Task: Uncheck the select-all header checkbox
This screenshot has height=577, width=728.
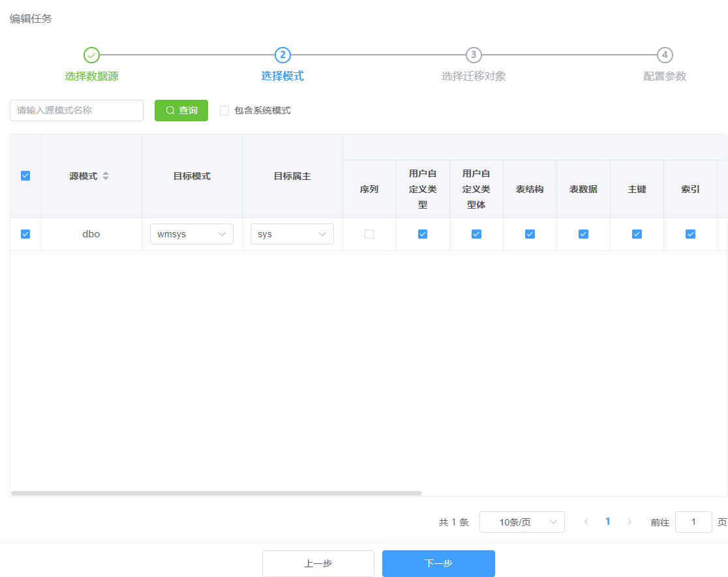Action: click(25, 175)
